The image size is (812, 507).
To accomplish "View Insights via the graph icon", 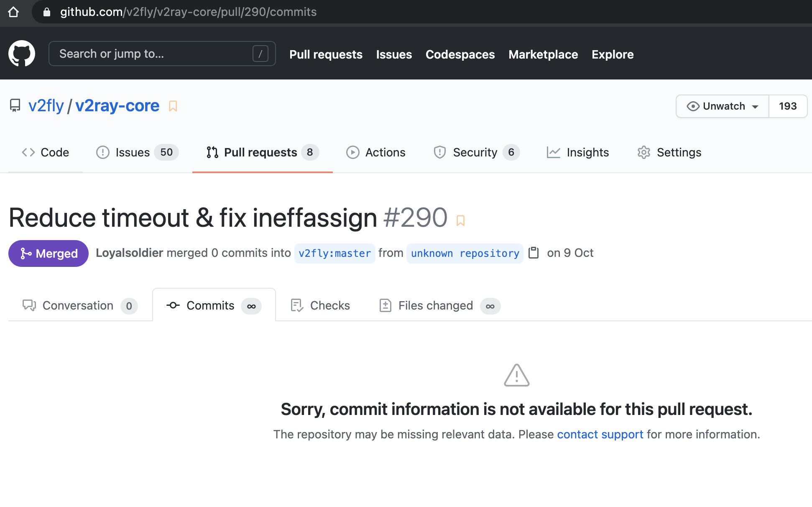I will click(x=553, y=152).
